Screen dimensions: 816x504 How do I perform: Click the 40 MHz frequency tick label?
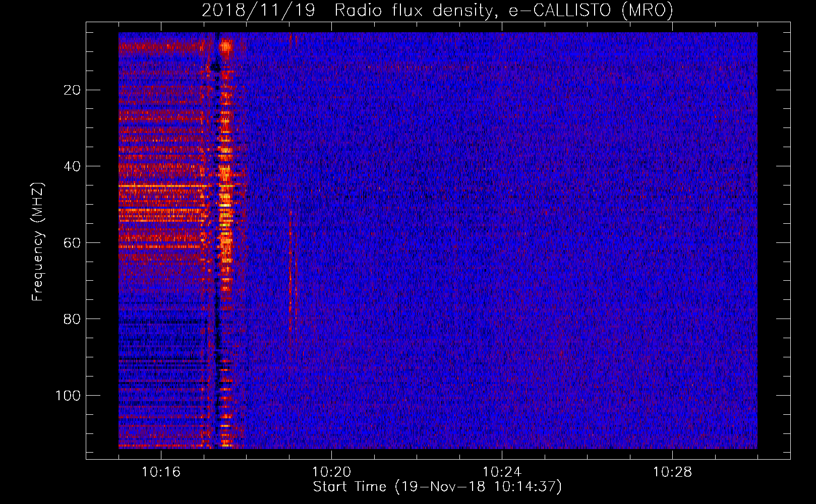73,166
